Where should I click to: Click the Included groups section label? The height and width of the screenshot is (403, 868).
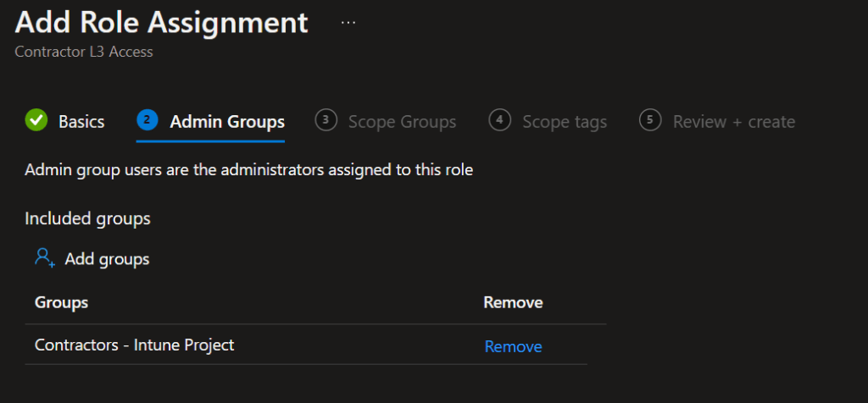(87, 218)
